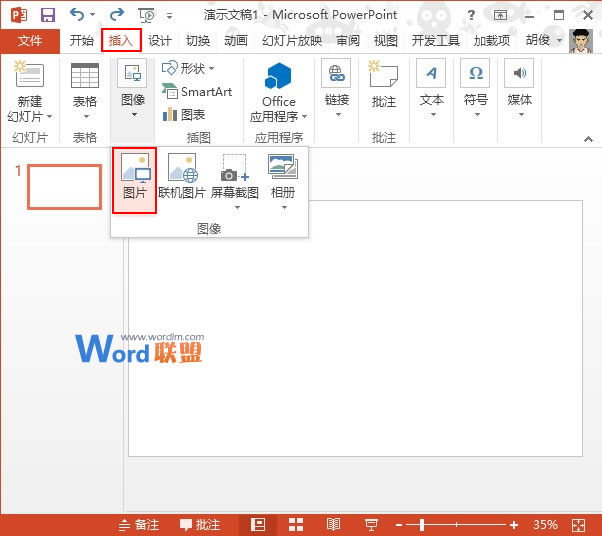Insert a 图表 chart
Viewport: 602px width, 536px height.
pos(184,114)
